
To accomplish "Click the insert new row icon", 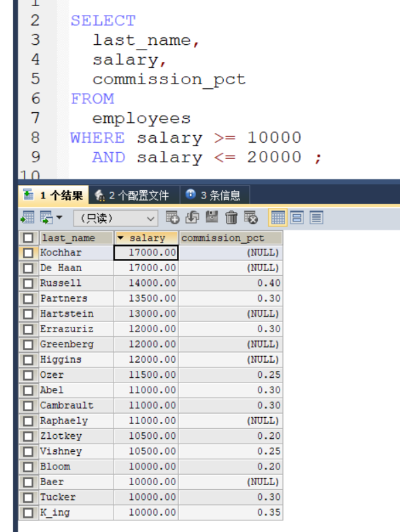I will tap(173, 217).
